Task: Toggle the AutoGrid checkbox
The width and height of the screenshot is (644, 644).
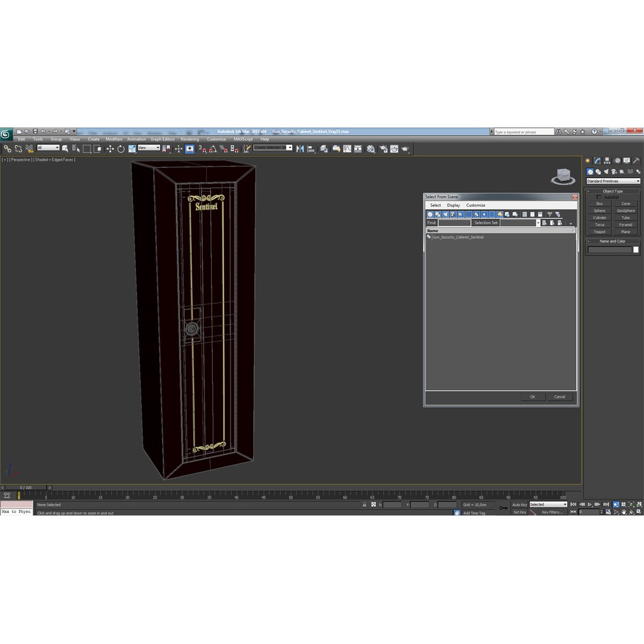Action: point(599,197)
